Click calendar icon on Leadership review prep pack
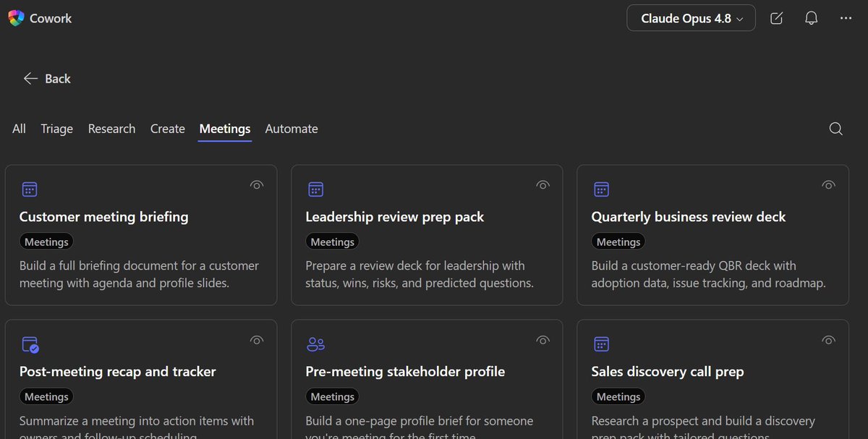 point(315,189)
